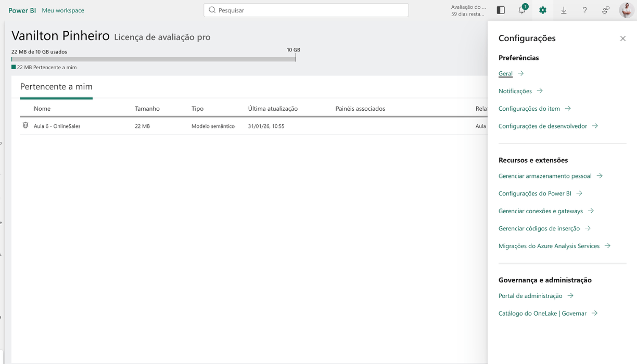Click the Aula 6 - OnlineSales name
Screen dimensions: 637x364
pos(57,126)
